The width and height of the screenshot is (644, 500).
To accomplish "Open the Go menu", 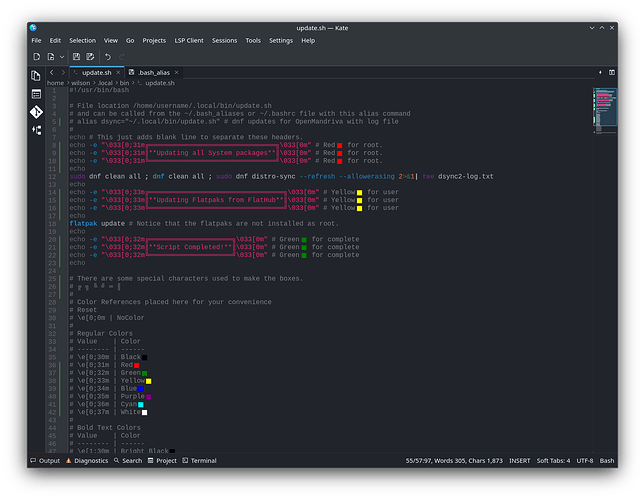I will 130,41.
